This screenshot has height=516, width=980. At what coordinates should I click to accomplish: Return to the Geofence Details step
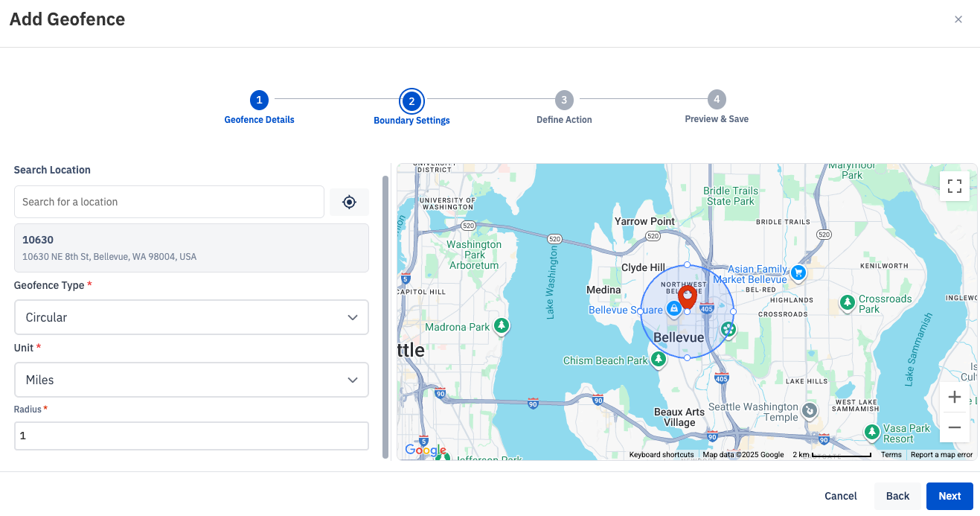pyautogui.click(x=259, y=99)
